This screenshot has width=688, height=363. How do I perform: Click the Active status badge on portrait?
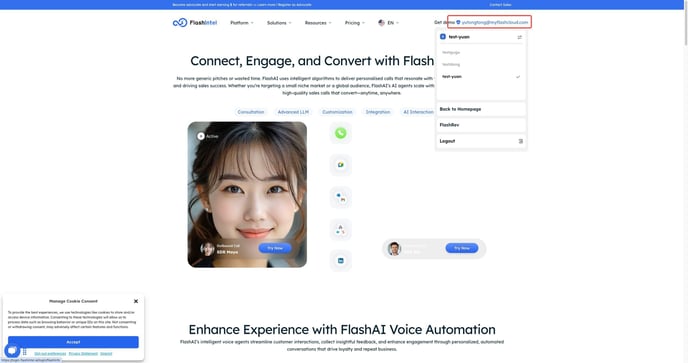coord(208,136)
